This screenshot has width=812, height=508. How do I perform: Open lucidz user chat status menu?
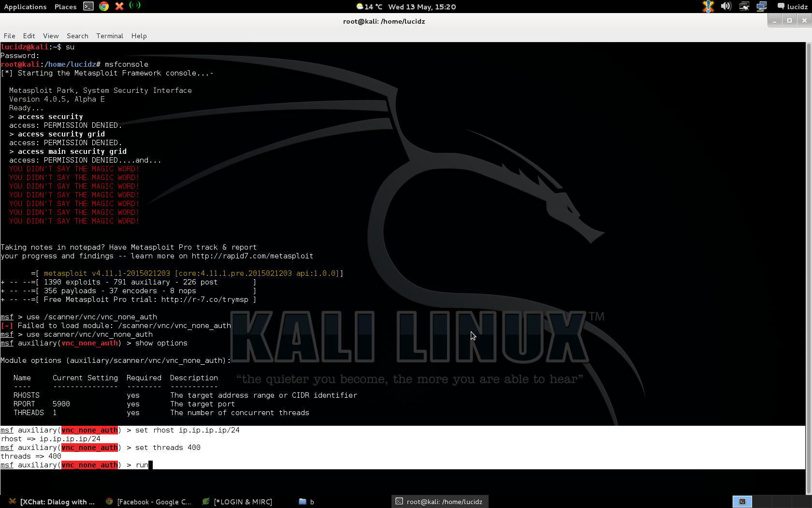click(793, 7)
